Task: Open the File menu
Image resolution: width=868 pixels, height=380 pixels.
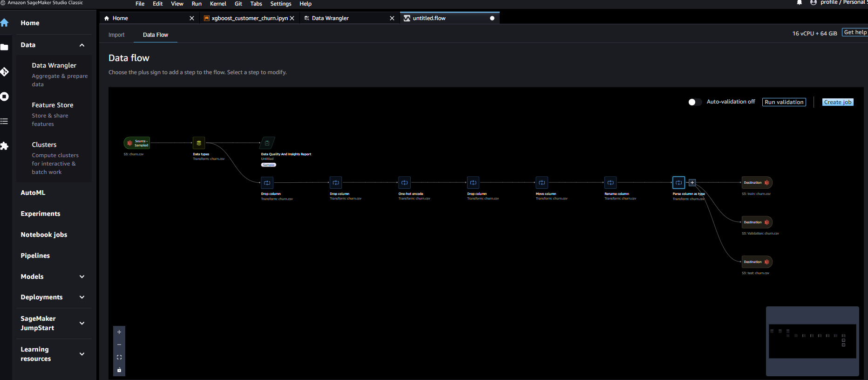Action: pos(140,4)
